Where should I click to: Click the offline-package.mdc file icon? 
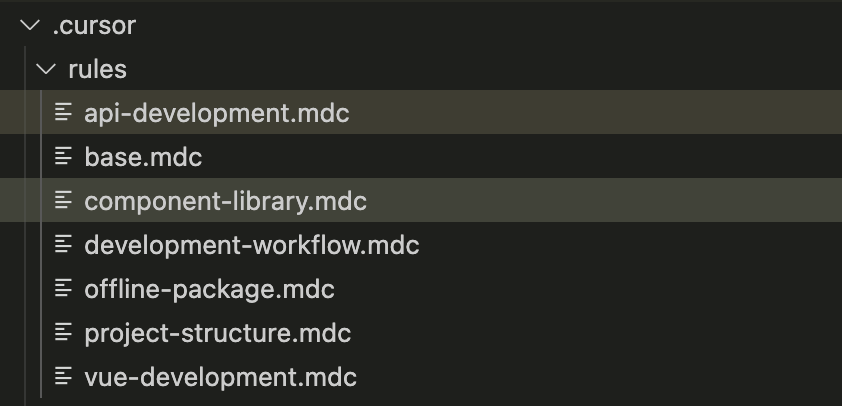64,289
